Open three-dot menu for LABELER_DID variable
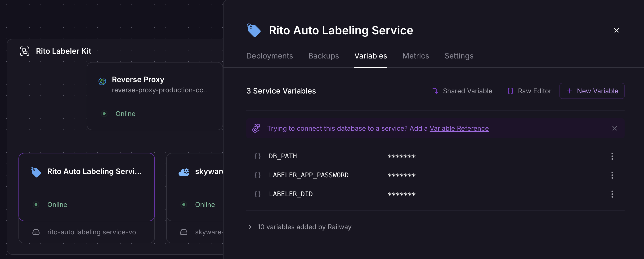 pyautogui.click(x=612, y=194)
